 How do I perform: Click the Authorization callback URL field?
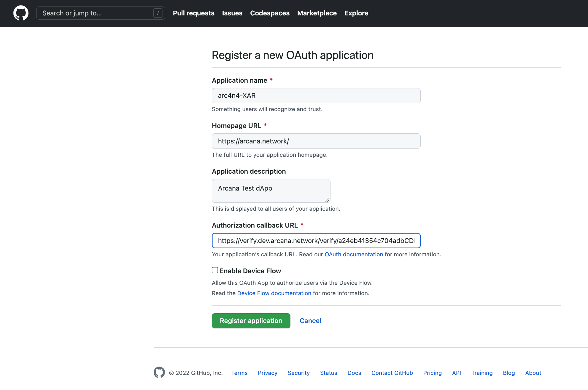click(x=316, y=241)
